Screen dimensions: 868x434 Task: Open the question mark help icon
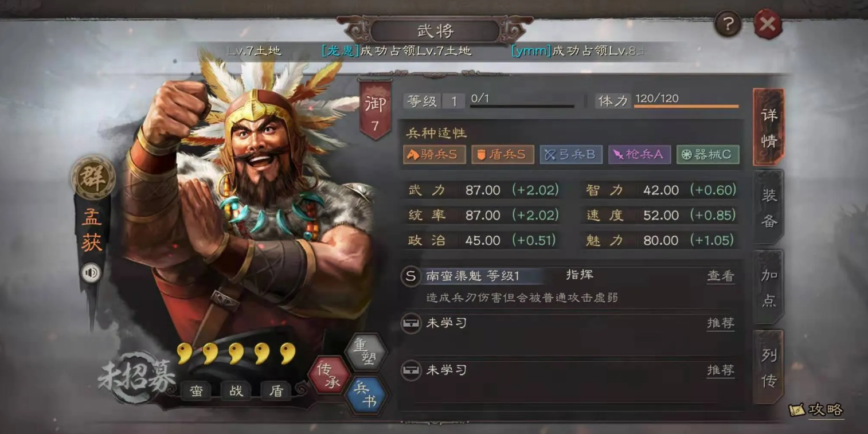[x=728, y=24]
